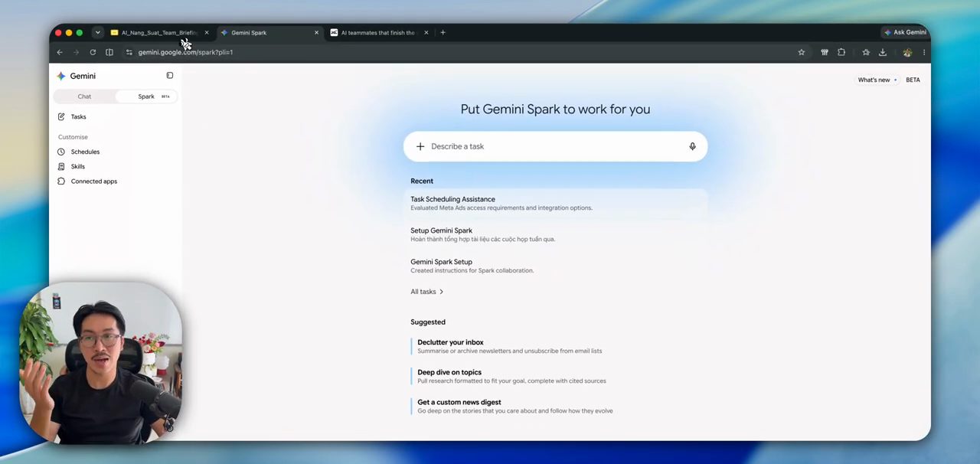Click the address bar URL gemini.google.com
This screenshot has height=464, width=980.
click(185, 52)
